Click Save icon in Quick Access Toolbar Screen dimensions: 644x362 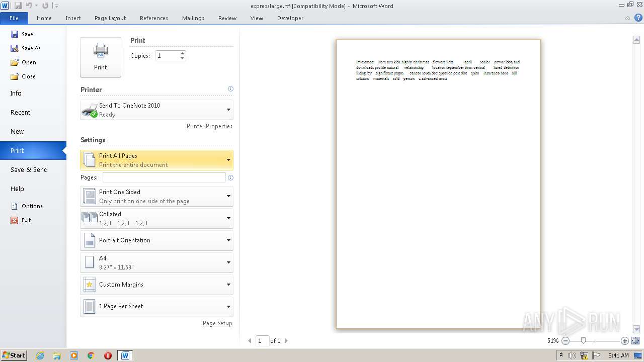click(x=18, y=6)
